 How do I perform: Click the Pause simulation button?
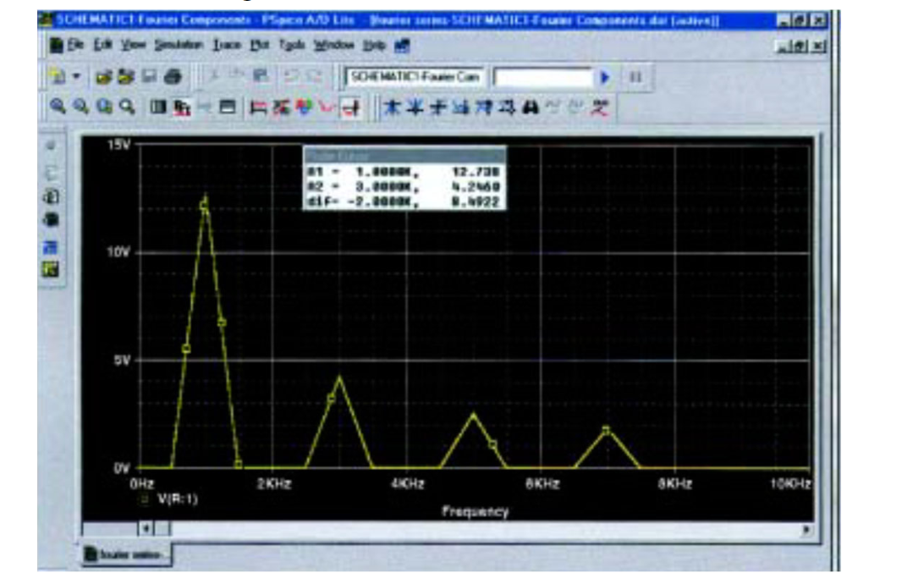click(635, 74)
